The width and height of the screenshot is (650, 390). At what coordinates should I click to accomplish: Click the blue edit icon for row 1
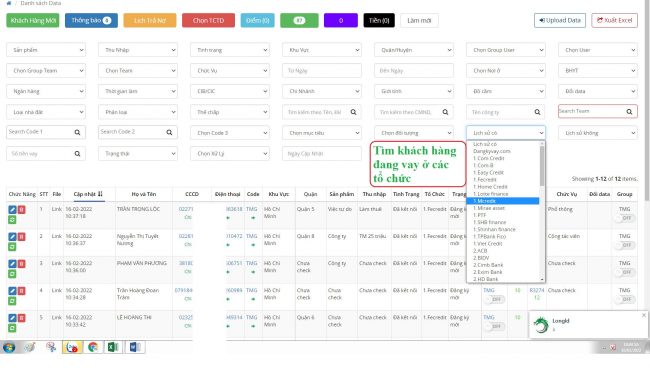[12, 210]
